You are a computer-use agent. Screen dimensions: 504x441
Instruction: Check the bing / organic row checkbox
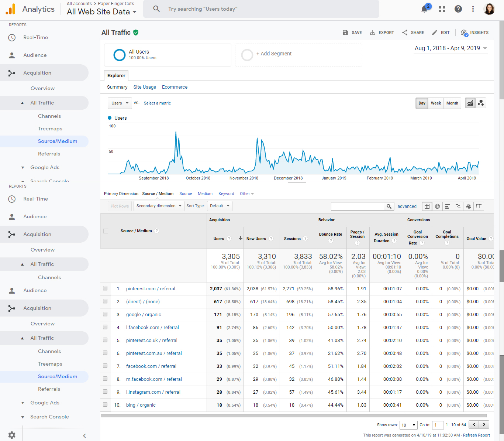point(105,405)
